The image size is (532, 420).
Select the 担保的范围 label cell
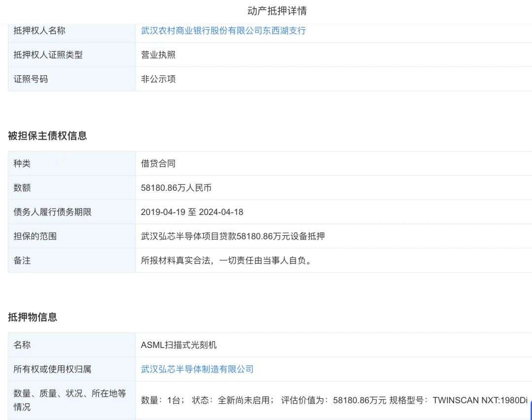tap(71, 236)
